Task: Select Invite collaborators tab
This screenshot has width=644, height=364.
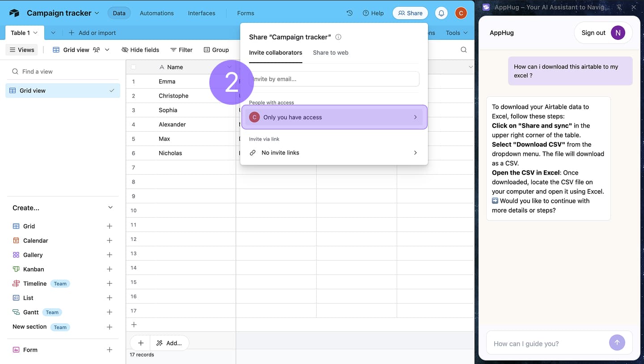Action: coord(275,52)
